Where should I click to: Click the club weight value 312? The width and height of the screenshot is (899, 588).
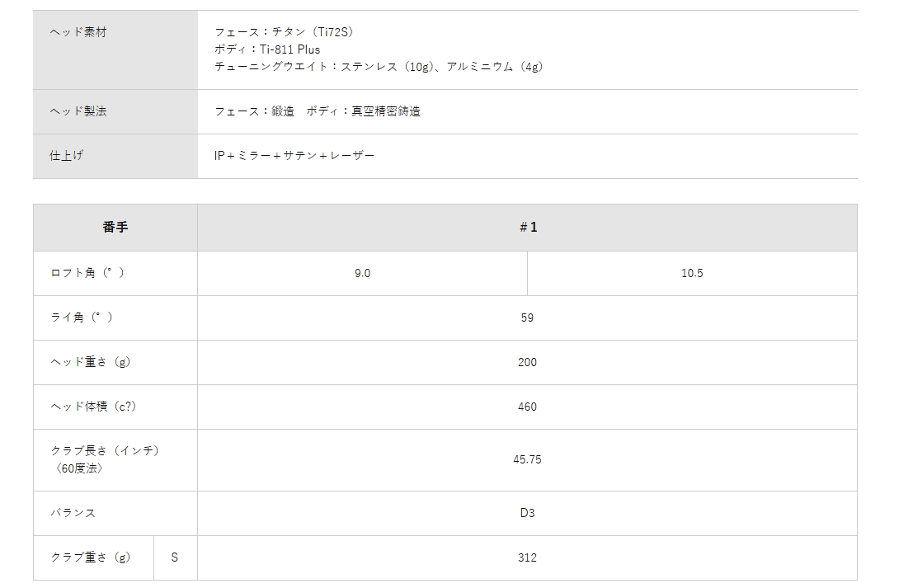tap(527, 557)
